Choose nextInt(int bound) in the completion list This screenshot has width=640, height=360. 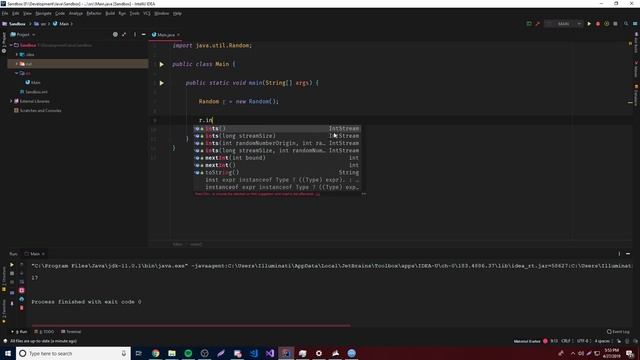coord(277,158)
